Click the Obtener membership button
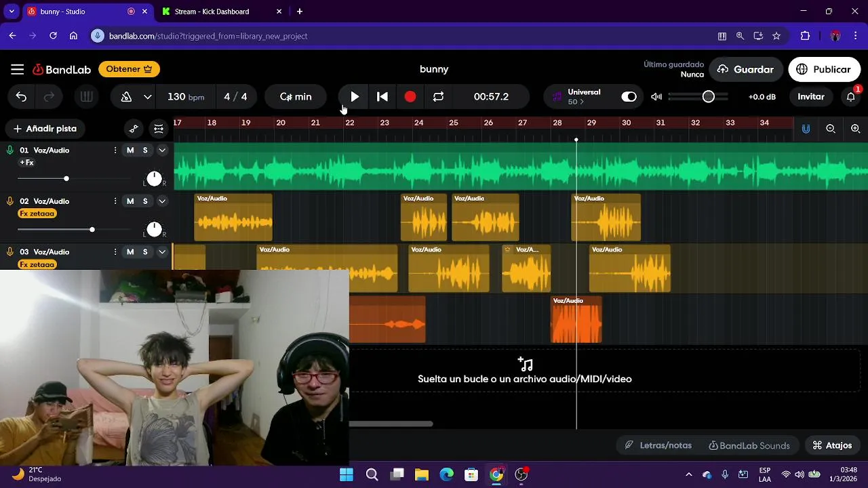The height and width of the screenshot is (488, 868). 129,69
